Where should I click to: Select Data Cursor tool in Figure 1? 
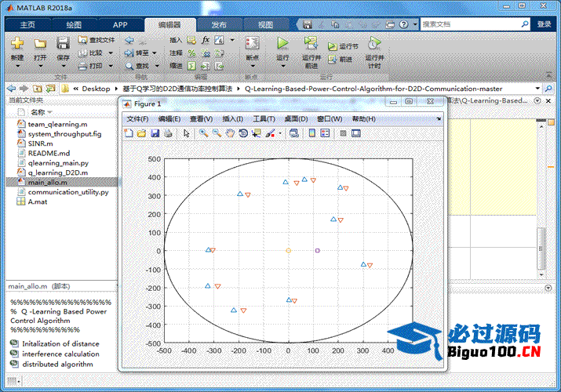click(256, 133)
